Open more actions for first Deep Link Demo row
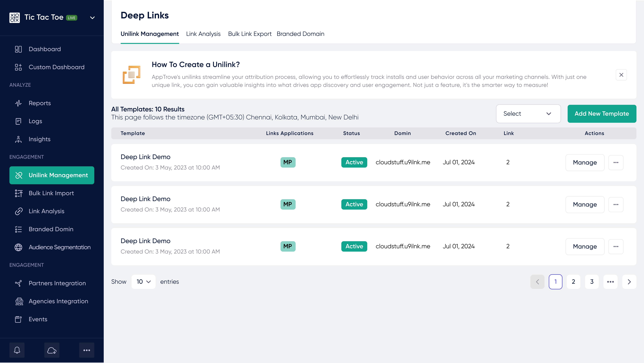644x363 pixels. 616,163
